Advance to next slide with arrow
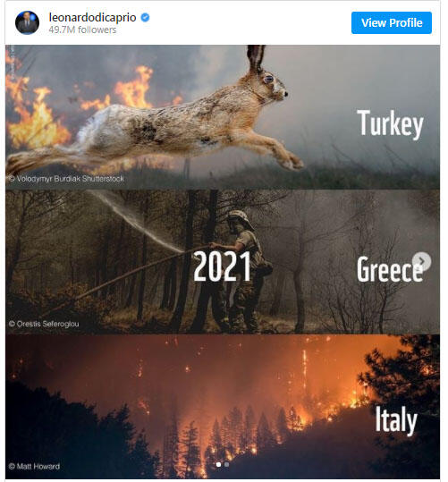This screenshot has height=482, width=448. click(422, 261)
